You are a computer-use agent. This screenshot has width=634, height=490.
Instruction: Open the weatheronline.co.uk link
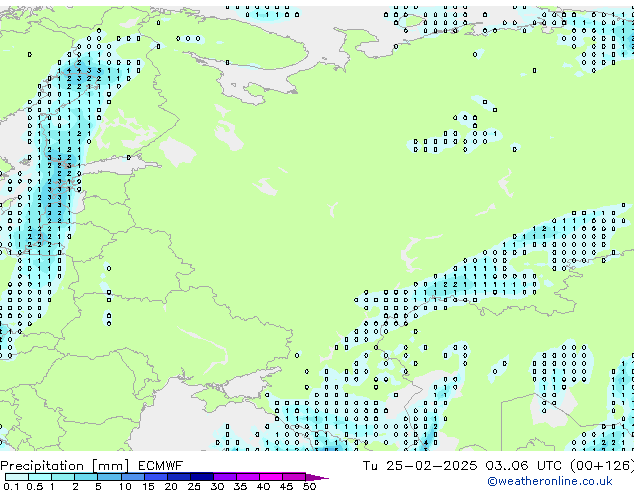tap(550, 481)
